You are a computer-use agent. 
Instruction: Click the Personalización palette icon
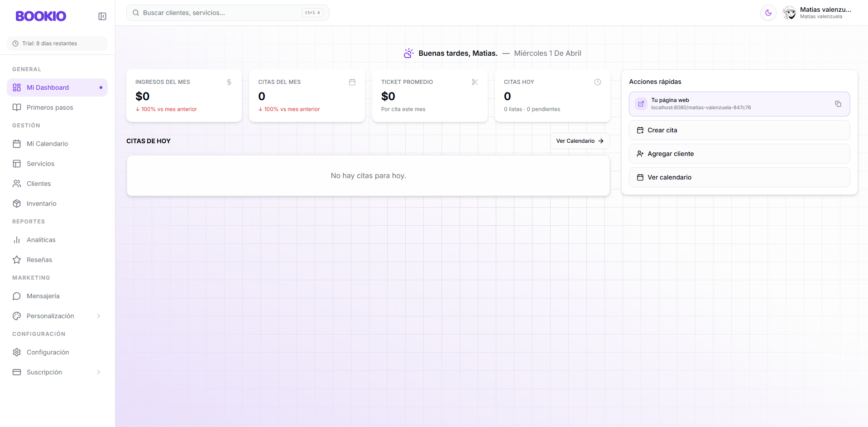pos(17,316)
